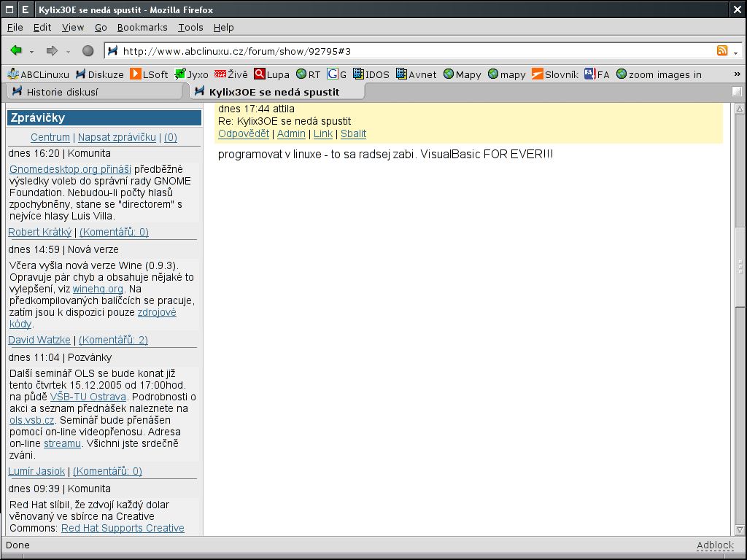Open the Edit menu
Image resolution: width=747 pixels, height=560 pixels.
42,27
